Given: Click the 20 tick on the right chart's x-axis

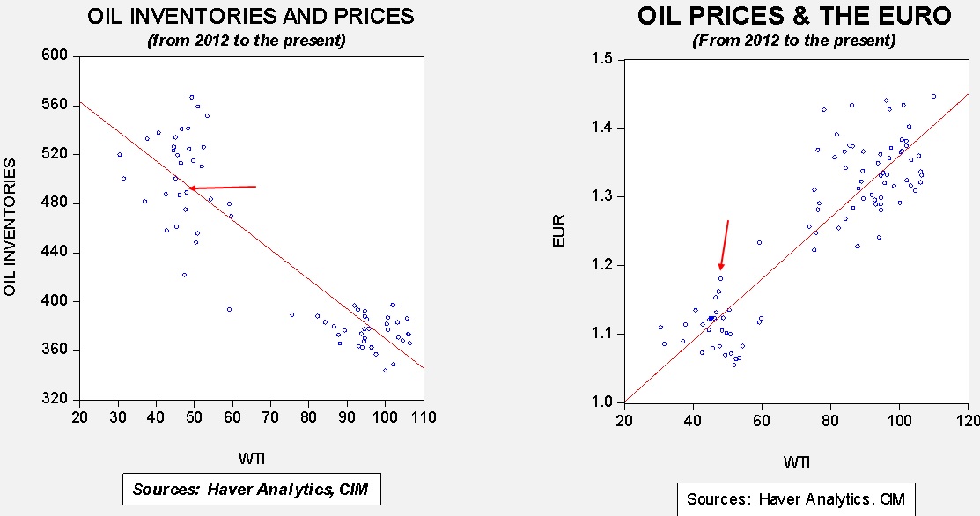Looking at the screenshot, I should (x=623, y=419).
